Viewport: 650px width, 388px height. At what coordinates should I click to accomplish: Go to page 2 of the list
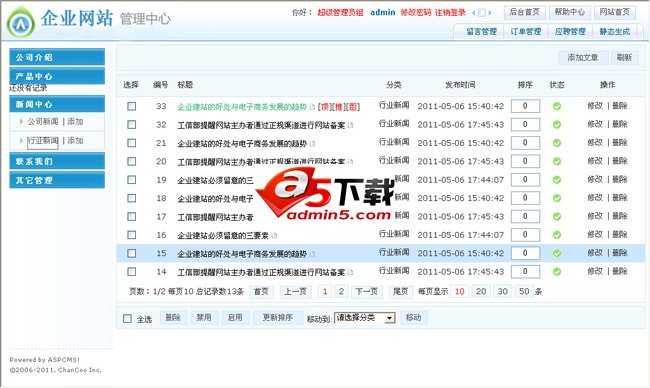[x=341, y=291]
